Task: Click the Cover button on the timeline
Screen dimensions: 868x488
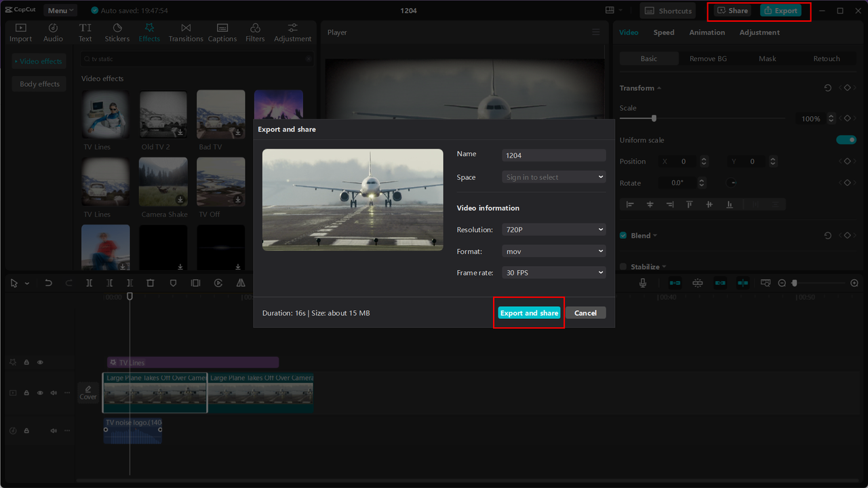Action: tap(88, 392)
